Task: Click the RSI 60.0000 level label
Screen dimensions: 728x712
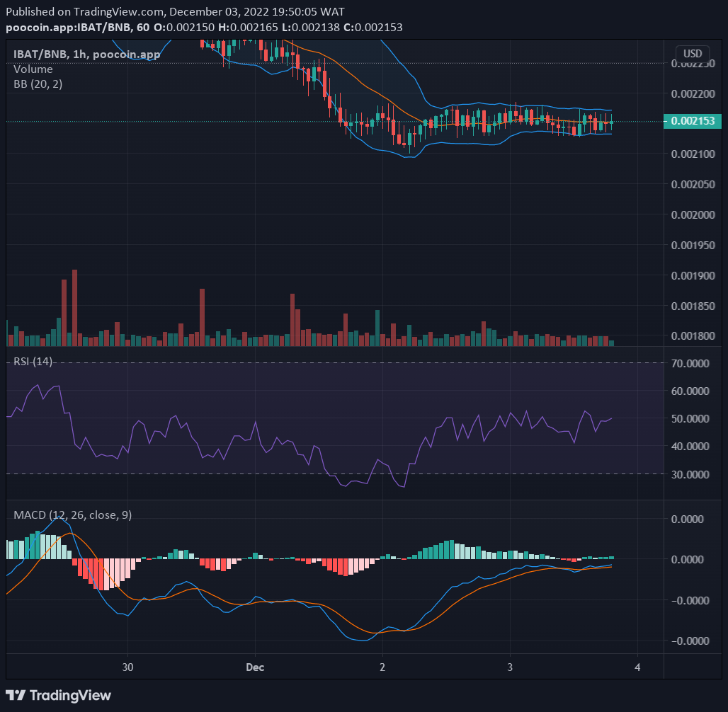Action: click(690, 391)
